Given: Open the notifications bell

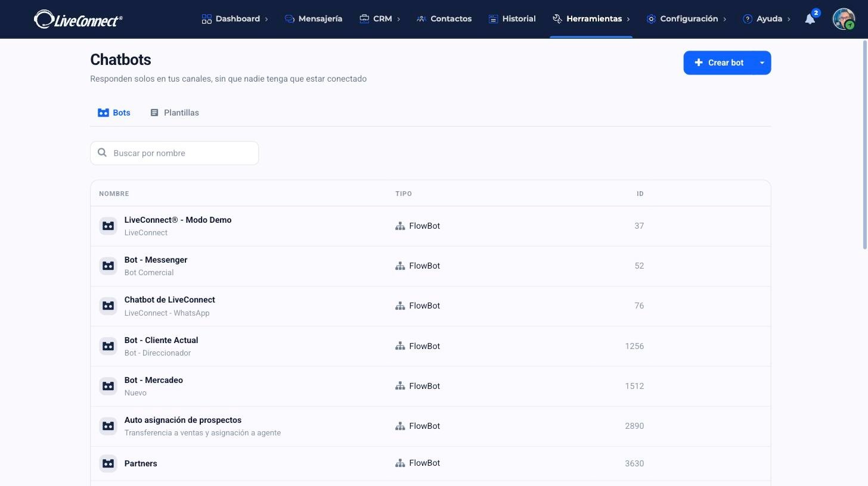Looking at the screenshot, I should point(810,19).
